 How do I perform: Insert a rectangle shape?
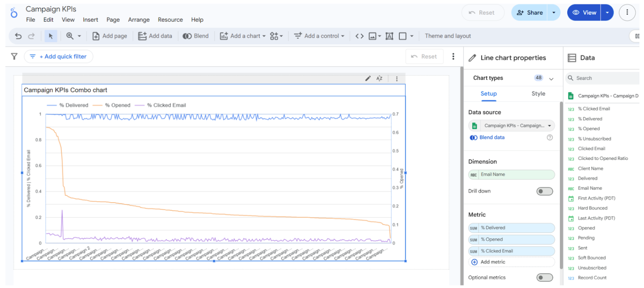point(403,36)
